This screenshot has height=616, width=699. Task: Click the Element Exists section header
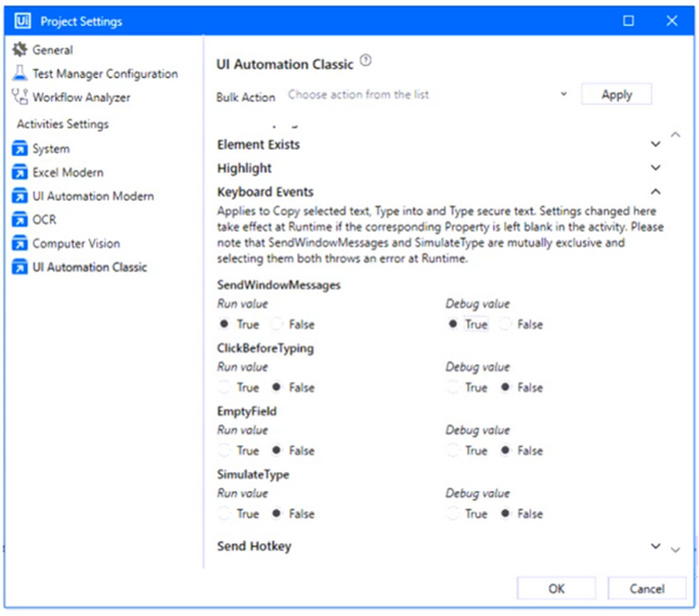coord(258,145)
